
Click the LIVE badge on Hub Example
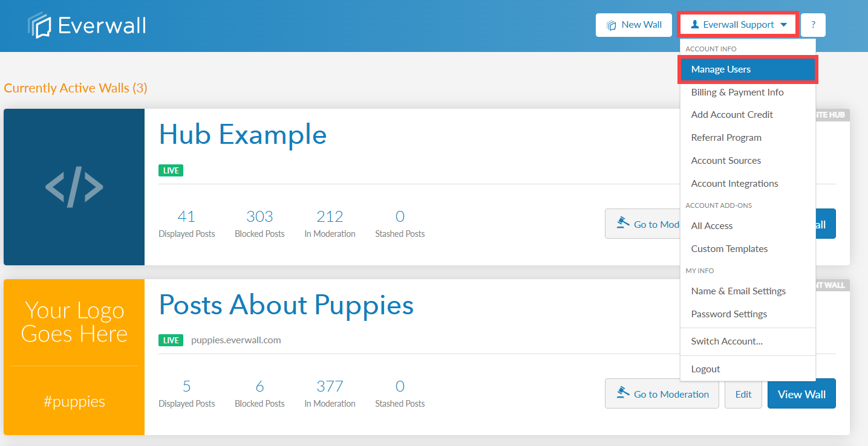coord(171,170)
